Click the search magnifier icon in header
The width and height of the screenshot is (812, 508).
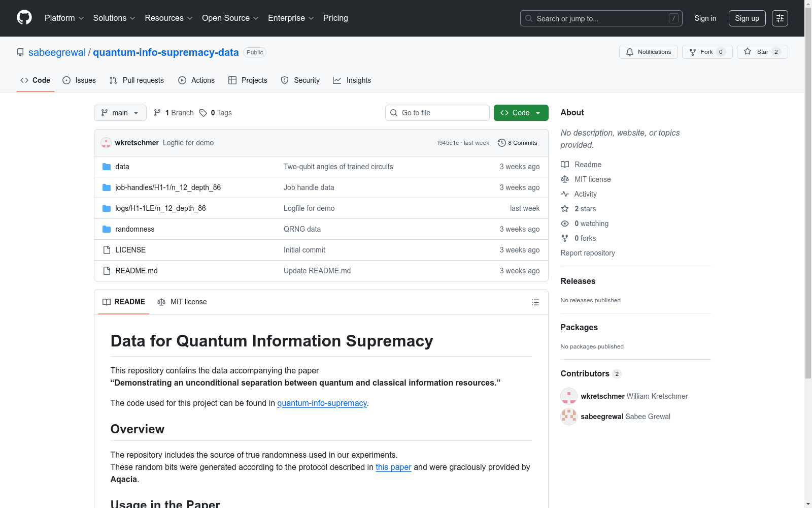(529, 18)
